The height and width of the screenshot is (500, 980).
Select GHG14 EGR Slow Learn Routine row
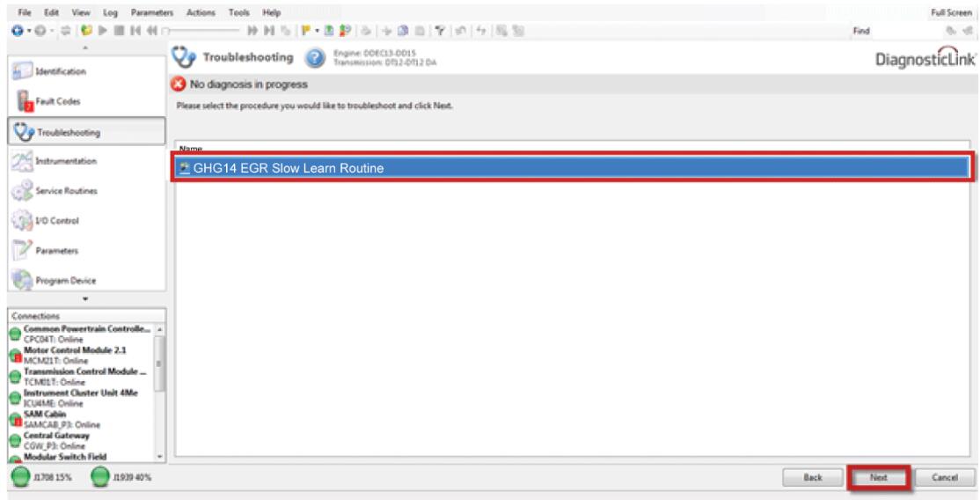(572, 168)
